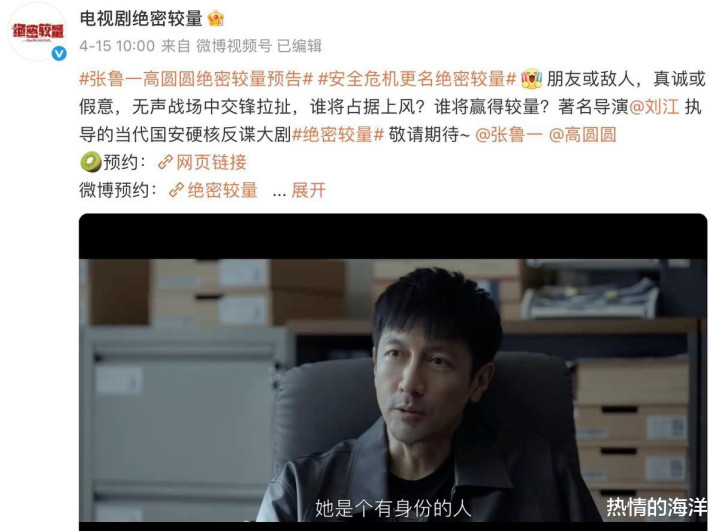The image size is (719, 531).
Task: Click the 4-15 10:00 post timestamp
Action: (117, 46)
